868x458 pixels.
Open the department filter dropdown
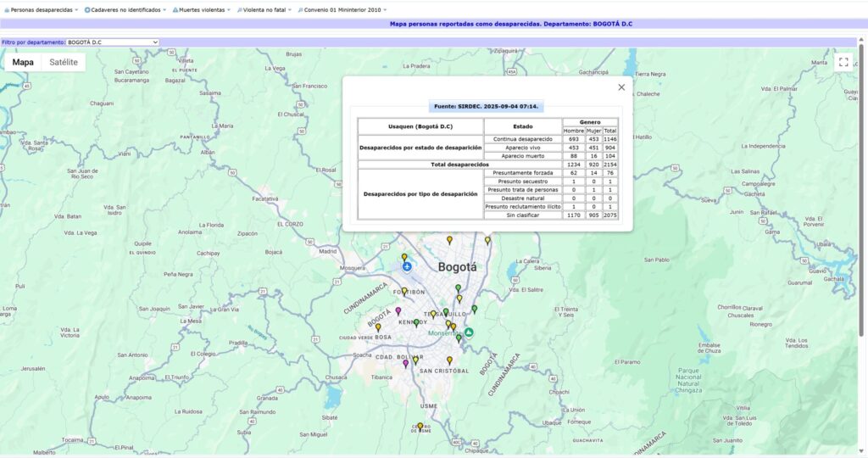pos(112,42)
